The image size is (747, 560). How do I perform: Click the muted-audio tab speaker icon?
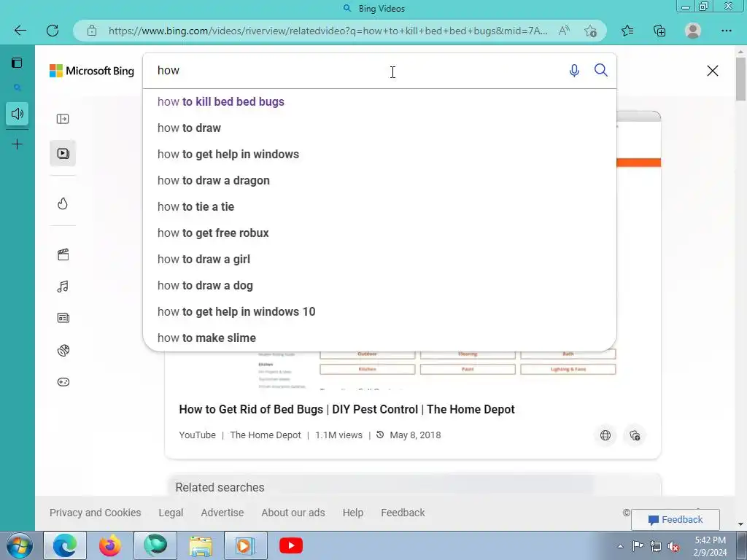click(18, 114)
